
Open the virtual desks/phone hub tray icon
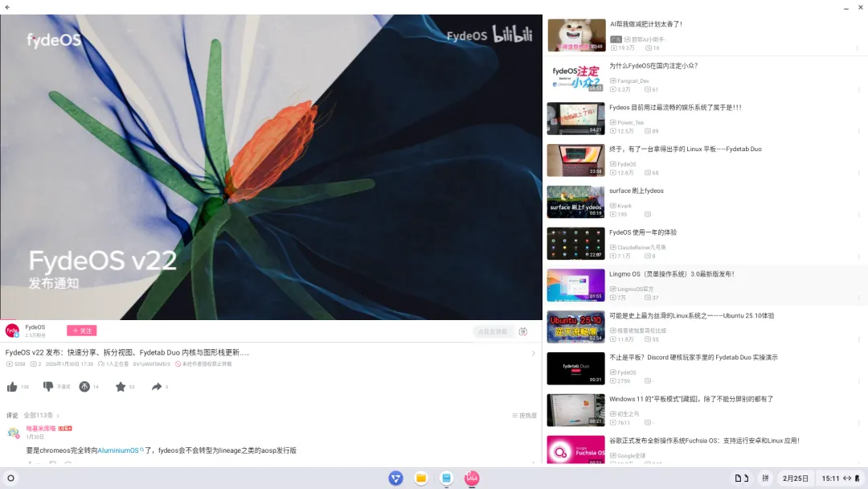(742, 478)
